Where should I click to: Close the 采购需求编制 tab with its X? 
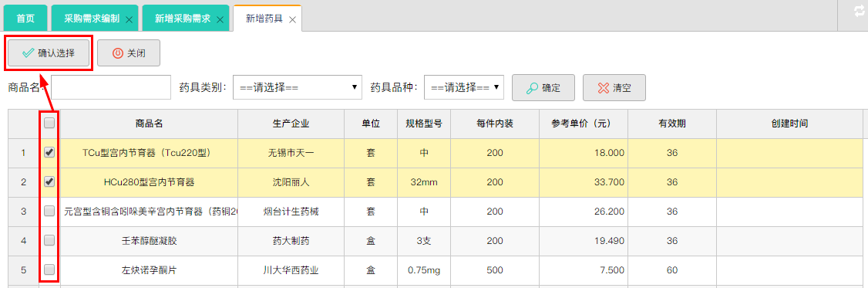[129, 19]
